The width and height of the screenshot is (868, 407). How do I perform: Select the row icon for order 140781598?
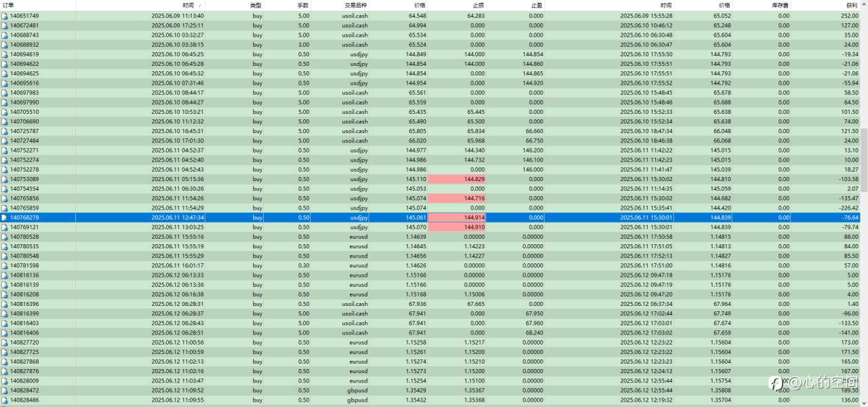pos(4,266)
